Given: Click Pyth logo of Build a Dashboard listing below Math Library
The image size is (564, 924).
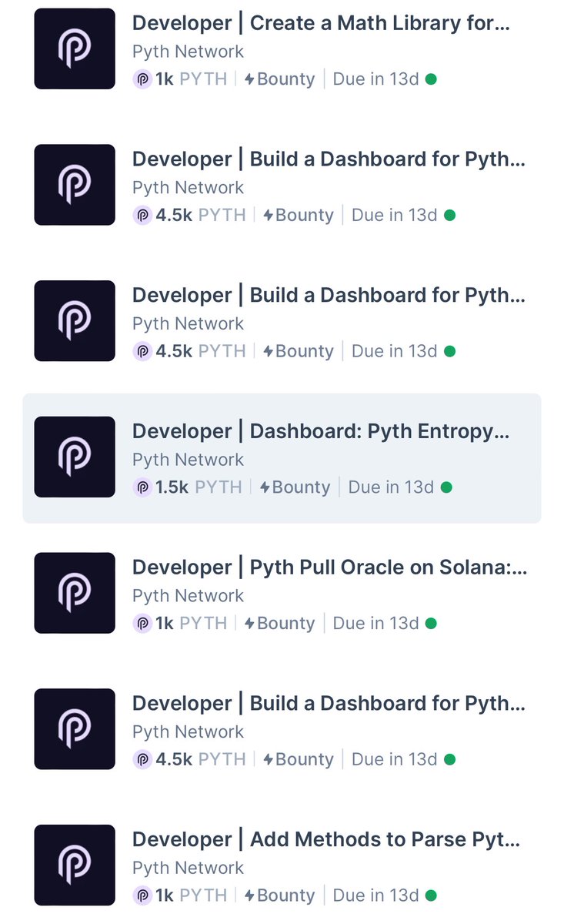Looking at the screenshot, I should click(75, 185).
